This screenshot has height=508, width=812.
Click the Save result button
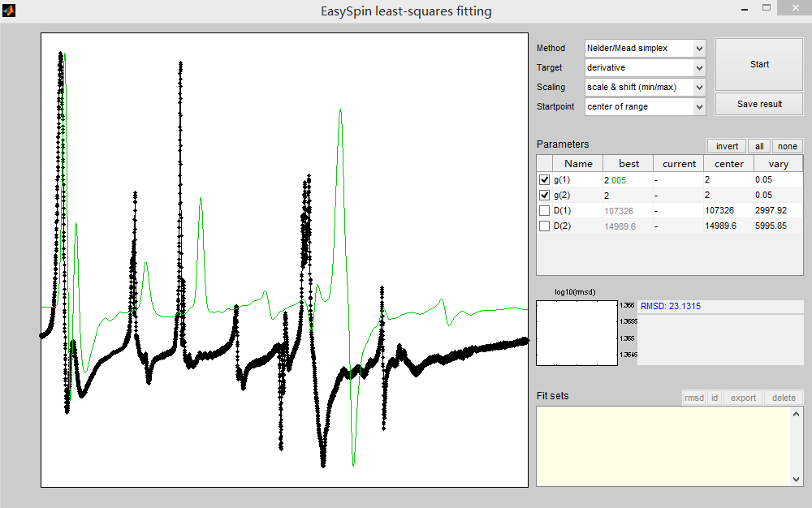tap(759, 104)
